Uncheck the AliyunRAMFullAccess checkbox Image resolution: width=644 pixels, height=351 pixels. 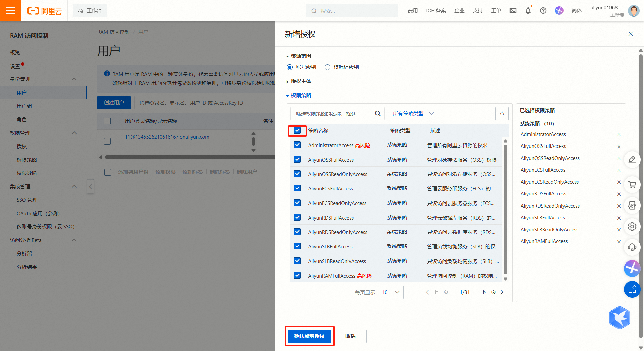pyautogui.click(x=297, y=275)
